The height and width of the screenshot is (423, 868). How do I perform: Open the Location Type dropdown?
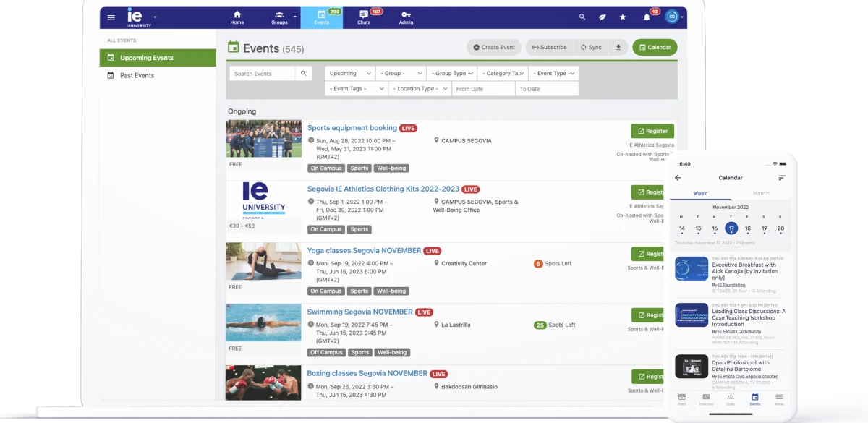point(420,89)
